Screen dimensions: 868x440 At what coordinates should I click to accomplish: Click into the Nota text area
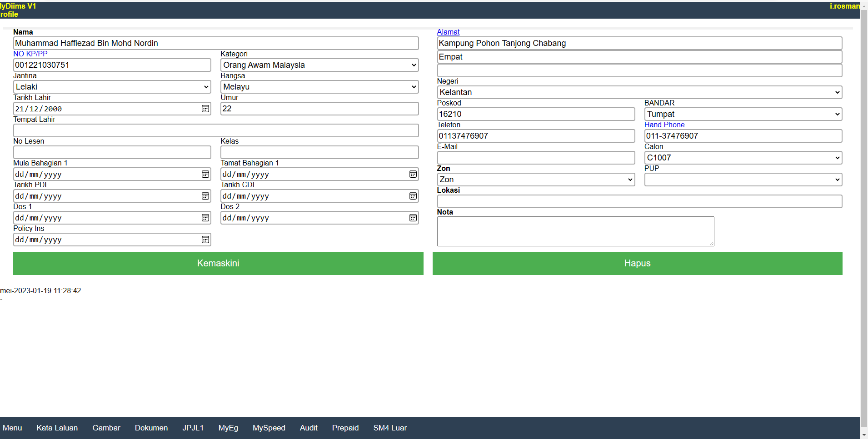click(575, 231)
